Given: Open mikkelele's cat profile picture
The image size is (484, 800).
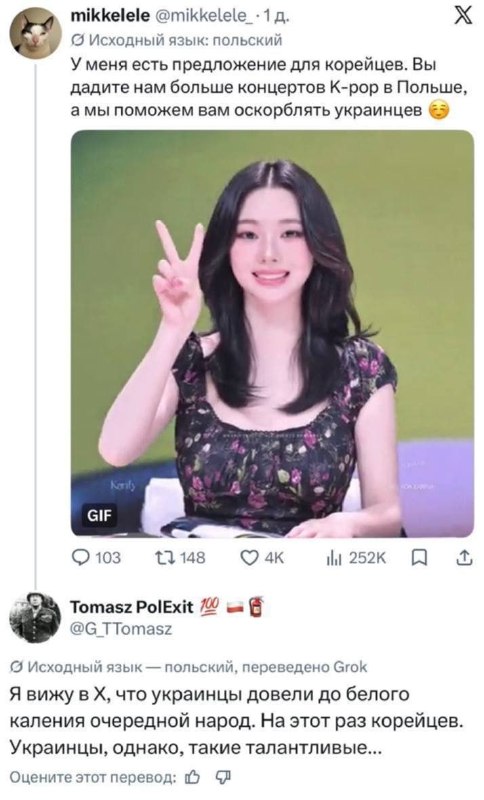Looking at the screenshot, I should tap(36, 35).
